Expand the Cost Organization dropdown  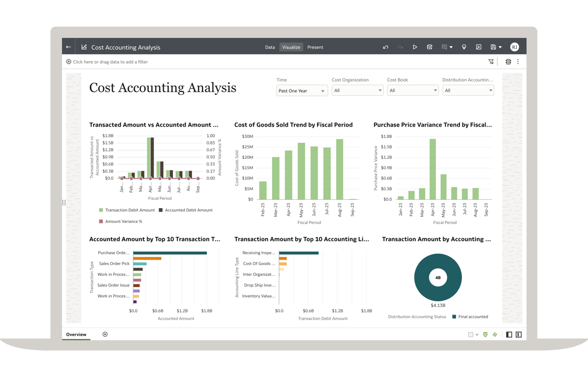click(x=357, y=91)
